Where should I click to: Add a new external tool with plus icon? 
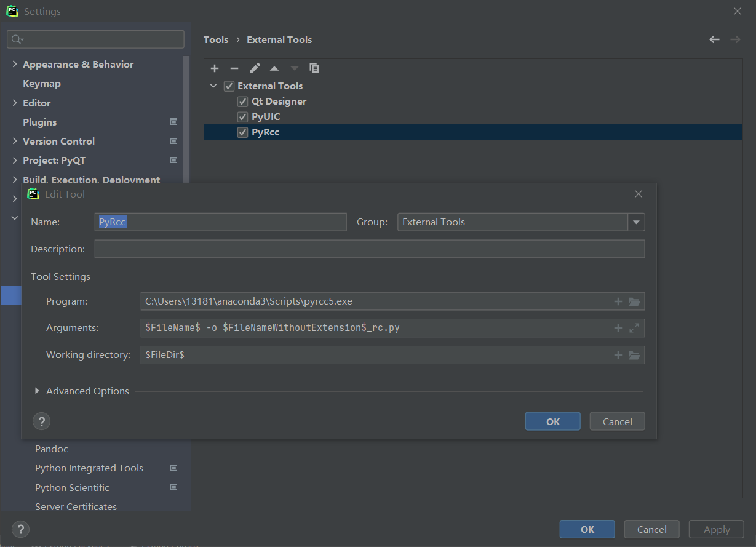[215, 68]
